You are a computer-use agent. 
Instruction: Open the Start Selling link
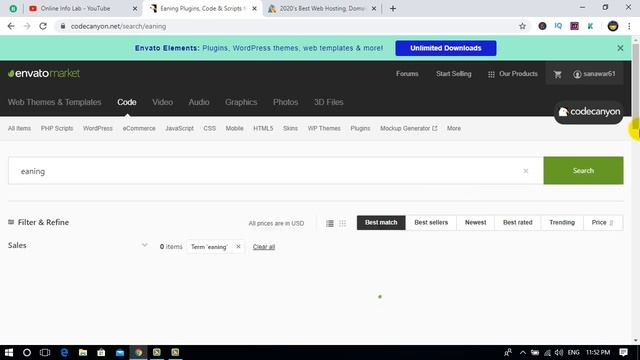pos(453,74)
